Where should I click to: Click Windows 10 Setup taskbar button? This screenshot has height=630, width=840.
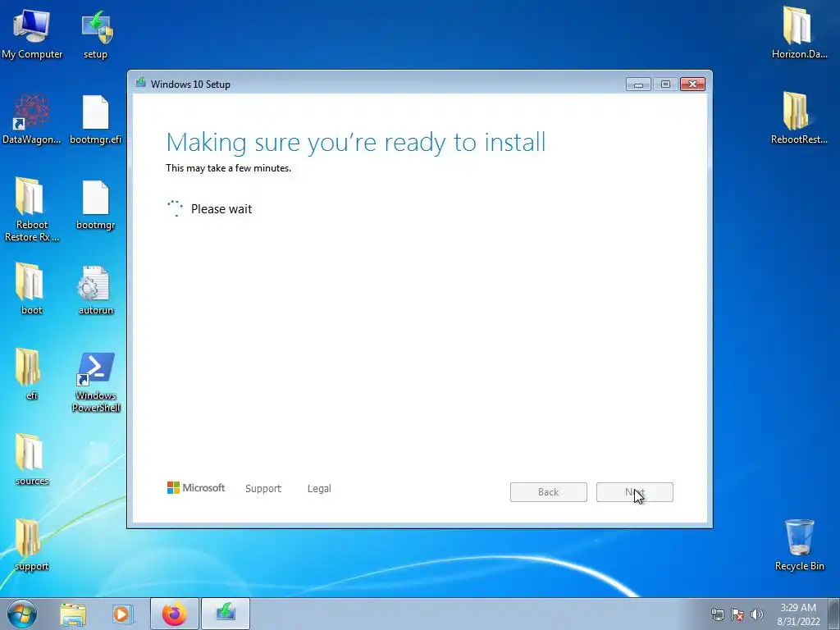pos(226,614)
